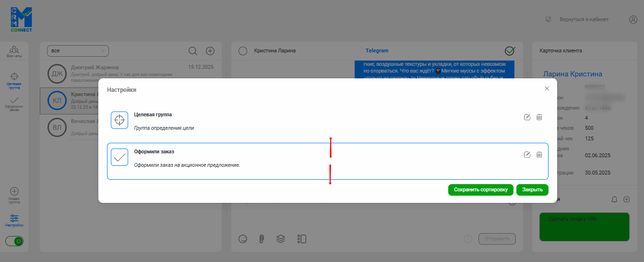
Task: Click the green checkmark in chat header
Action: click(510, 50)
